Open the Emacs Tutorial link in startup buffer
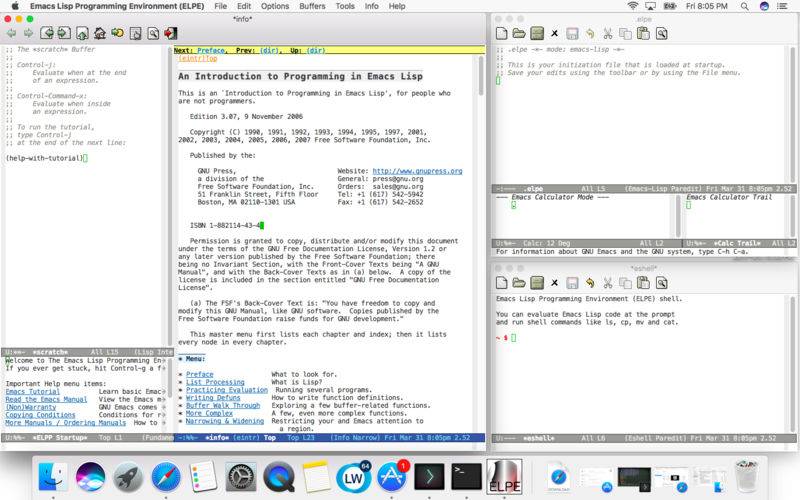Viewport: 800px width, 500px height. pos(33,391)
